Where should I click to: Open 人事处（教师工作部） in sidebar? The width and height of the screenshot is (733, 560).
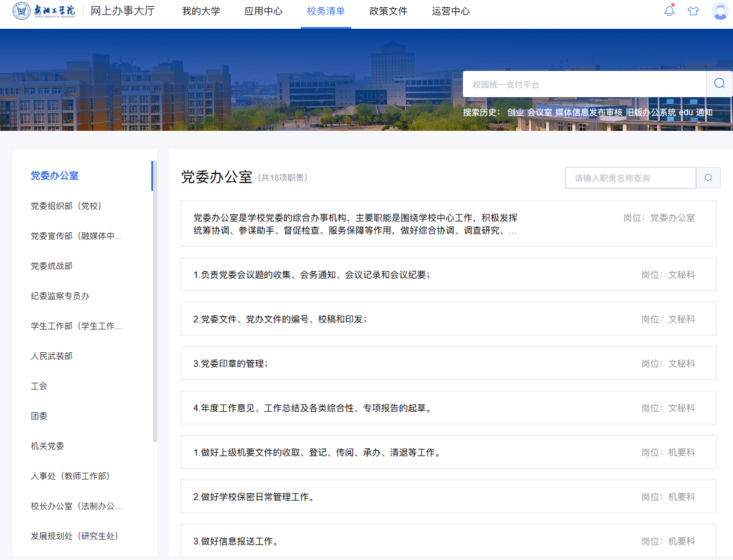70,476
